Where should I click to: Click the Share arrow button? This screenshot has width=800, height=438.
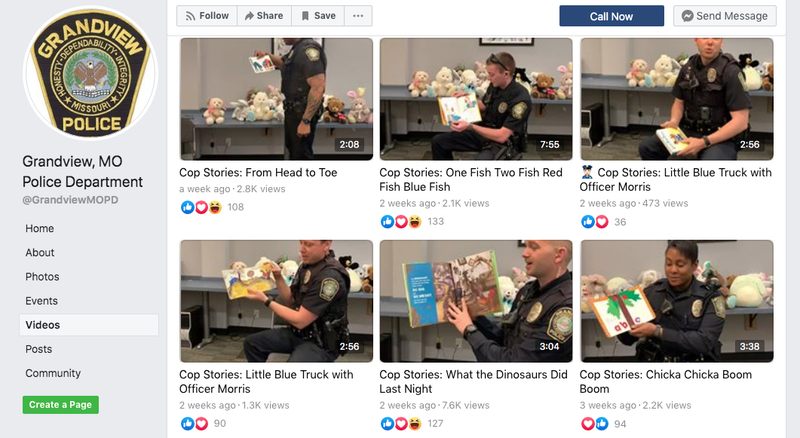pos(264,16)
